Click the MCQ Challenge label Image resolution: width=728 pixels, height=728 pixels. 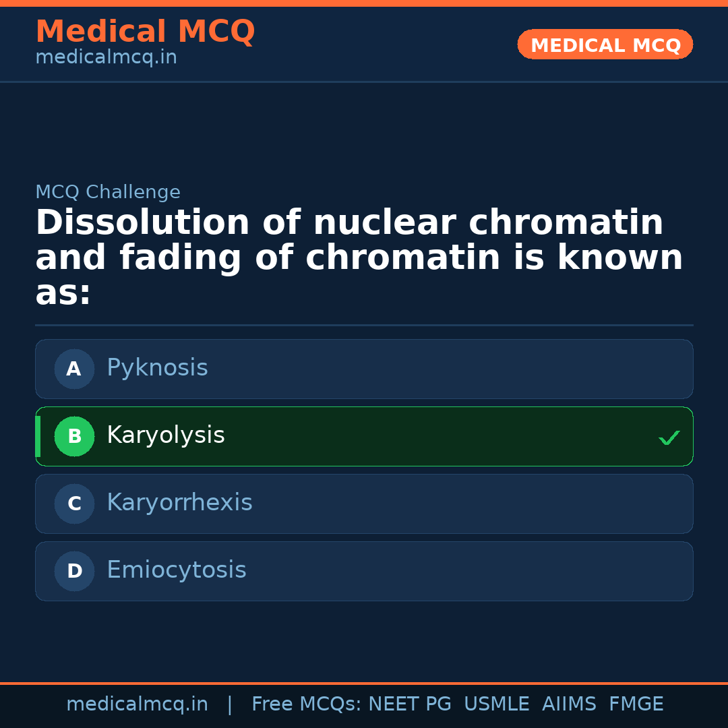[x=108, y=192]
